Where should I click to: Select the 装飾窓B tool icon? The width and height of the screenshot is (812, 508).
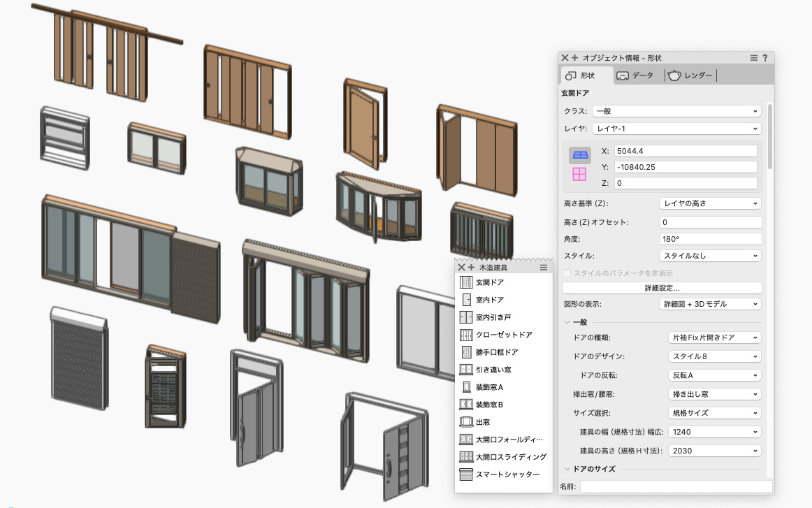click(x=466, y=405)
